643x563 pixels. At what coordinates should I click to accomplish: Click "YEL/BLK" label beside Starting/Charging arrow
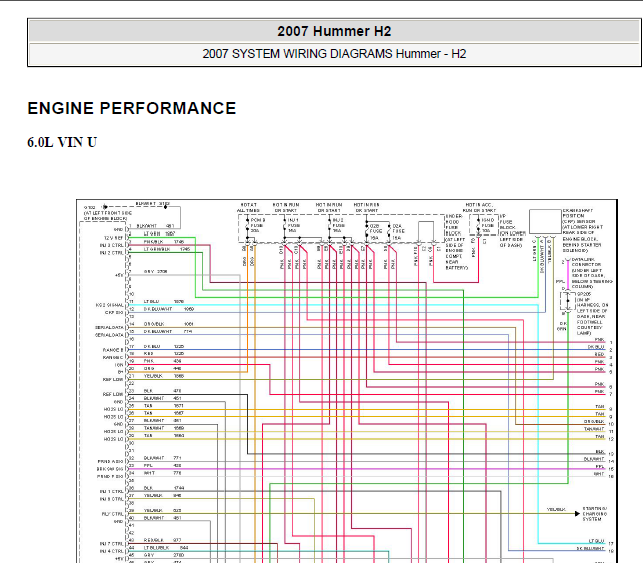click(x=556, y=510)
